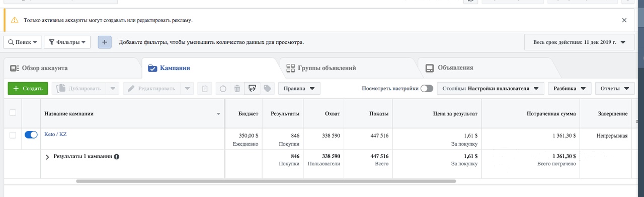
Task: Dismiss the warning banner with X
Action: pos(624,21)
